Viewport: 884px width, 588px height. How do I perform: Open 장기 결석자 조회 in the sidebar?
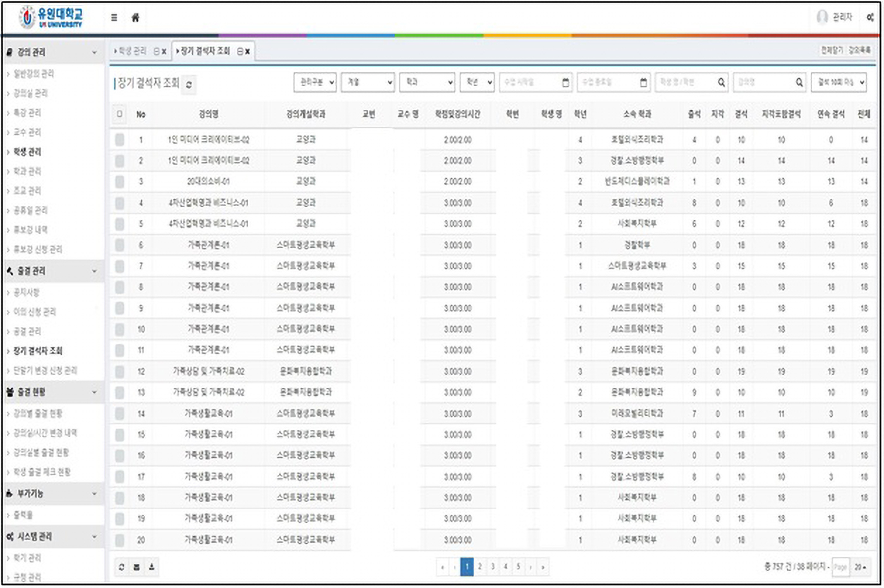click(x=38, y=351)
